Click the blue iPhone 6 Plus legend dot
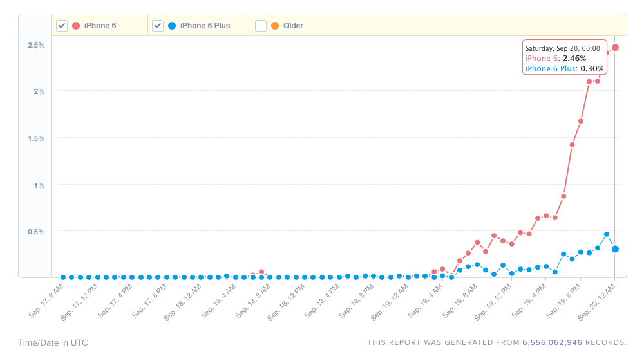This screenshot has width=644, height=363. click(172, 26)
